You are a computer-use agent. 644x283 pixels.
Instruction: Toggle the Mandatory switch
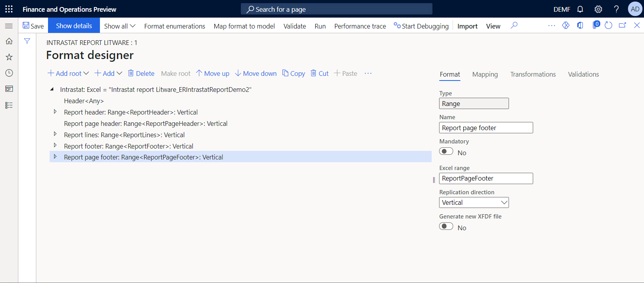[446, 152]
